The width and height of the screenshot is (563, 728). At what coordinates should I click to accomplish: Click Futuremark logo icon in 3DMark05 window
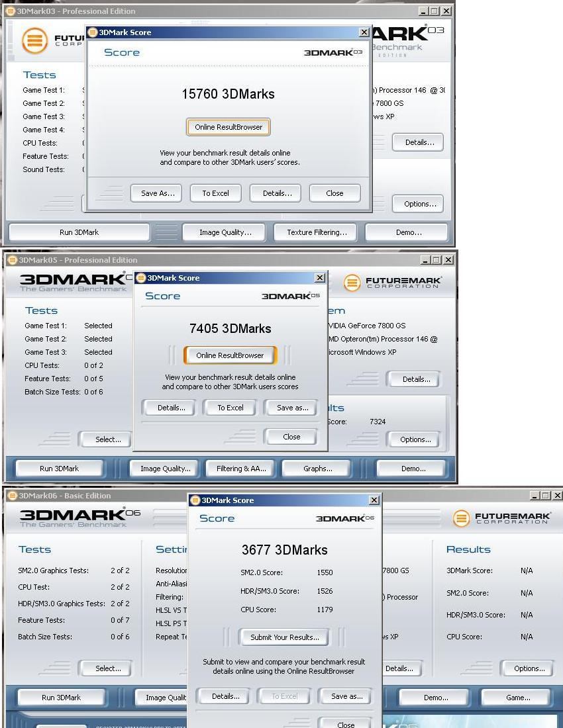coord(352,283)
